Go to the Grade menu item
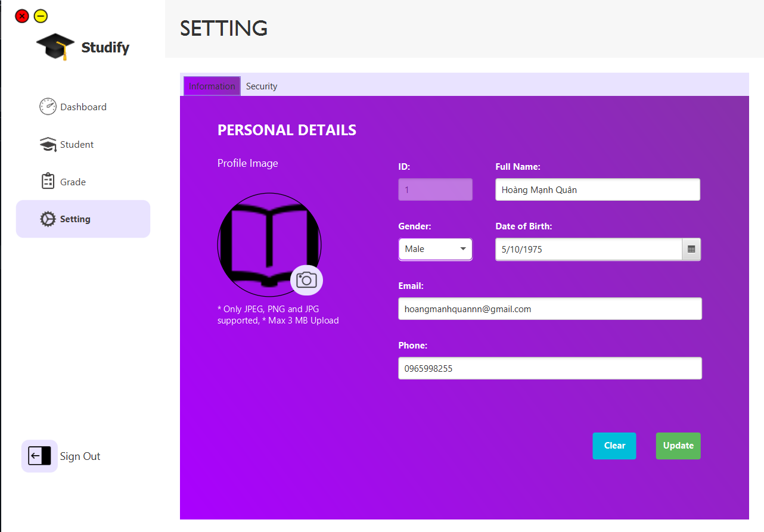 [83, 182]
